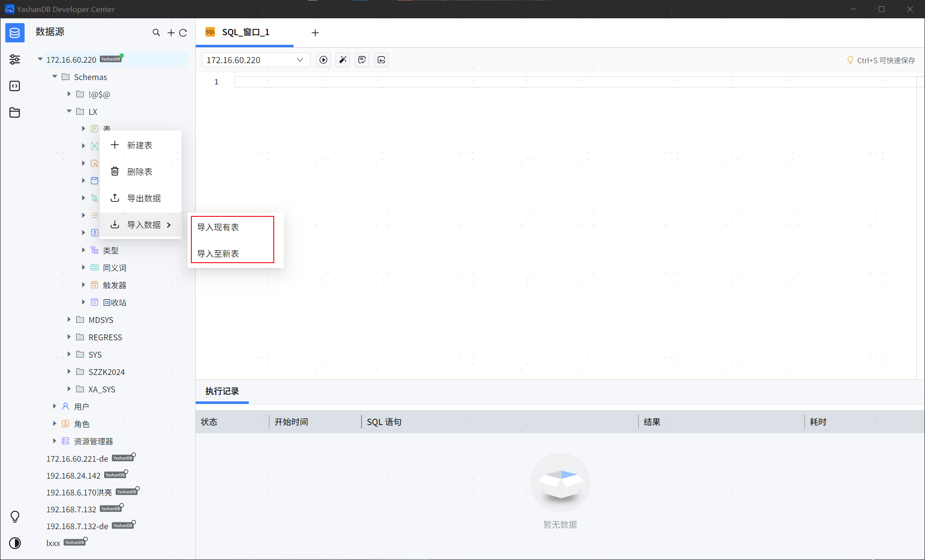Toggle dark theme icon at sidebar bottom
925x560 pixels.
click(x=15, y=543)
